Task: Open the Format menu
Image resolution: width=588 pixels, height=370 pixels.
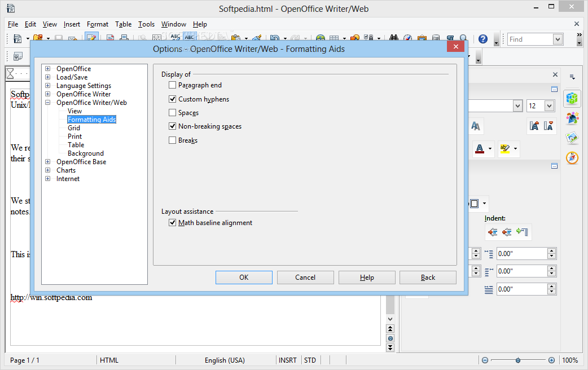Action: (98, 24)
